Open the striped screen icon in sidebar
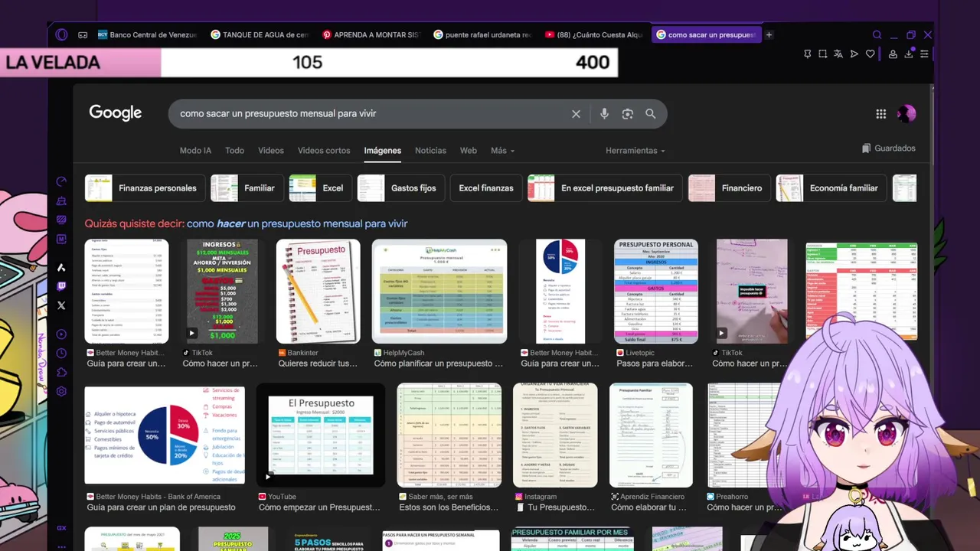This screenshot has width=980, height=551. click(61, 220)
